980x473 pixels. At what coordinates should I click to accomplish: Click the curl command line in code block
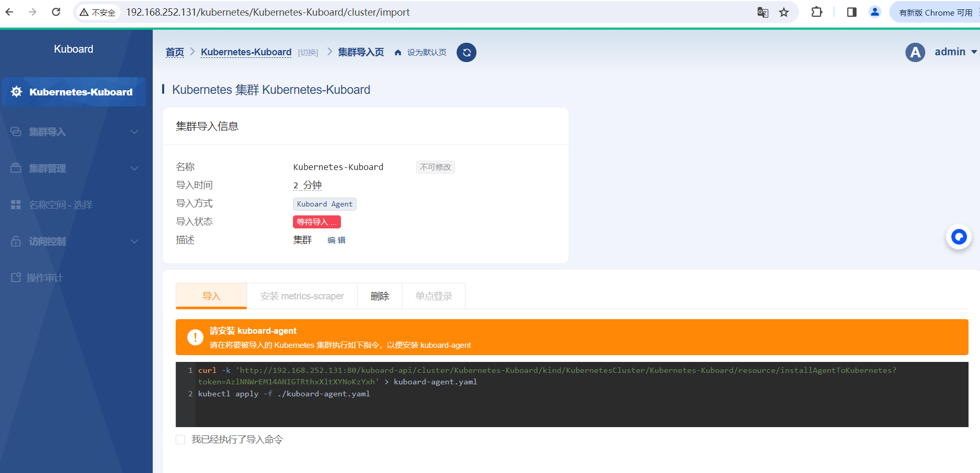(x=547, y=376)
